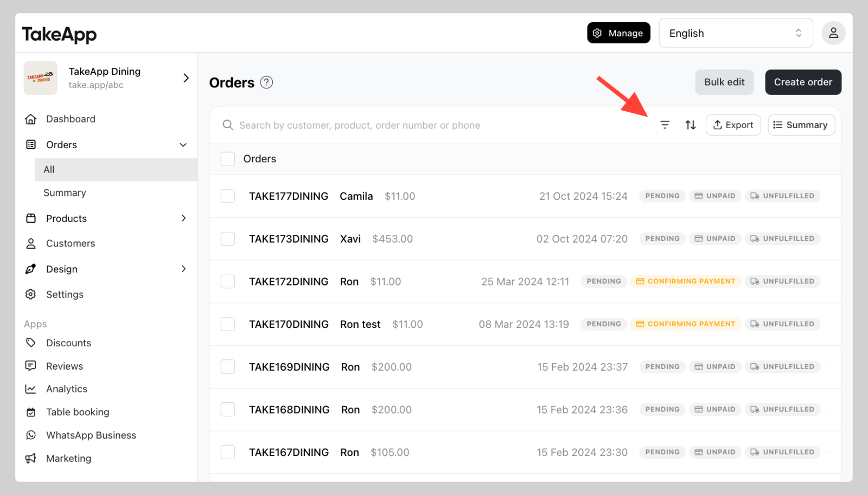Open Marketing app
The width and height of the screenshot is (868, 495).
[68, 458]
